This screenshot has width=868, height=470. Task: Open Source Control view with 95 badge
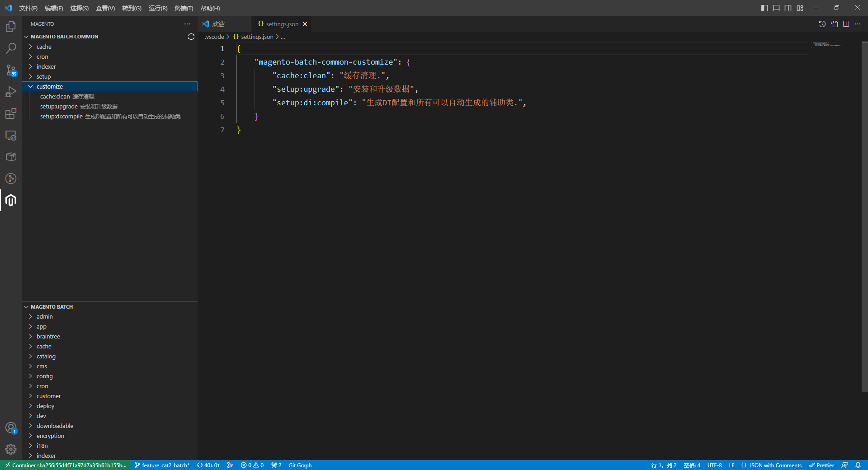(11, 70)
